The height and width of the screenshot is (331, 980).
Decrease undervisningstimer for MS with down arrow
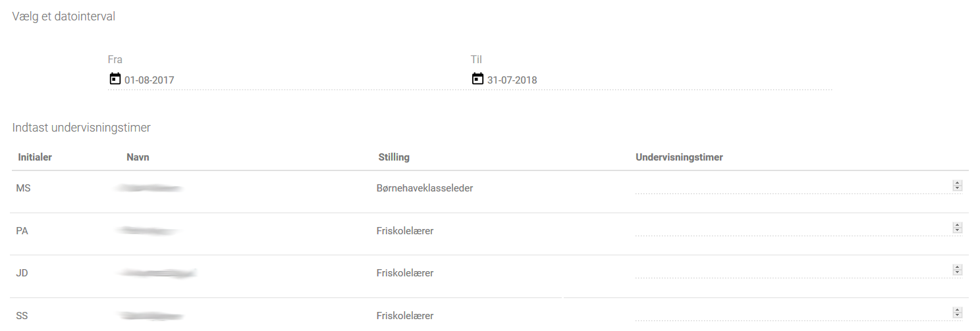(958, 189)
